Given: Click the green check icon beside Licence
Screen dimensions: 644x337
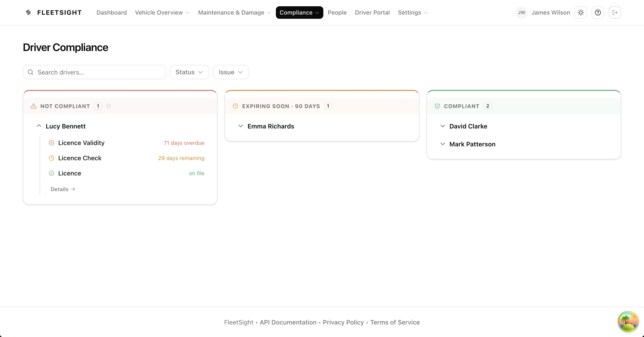Looking at the screenshot, I should pyautogui.click(x=52, y=173).
